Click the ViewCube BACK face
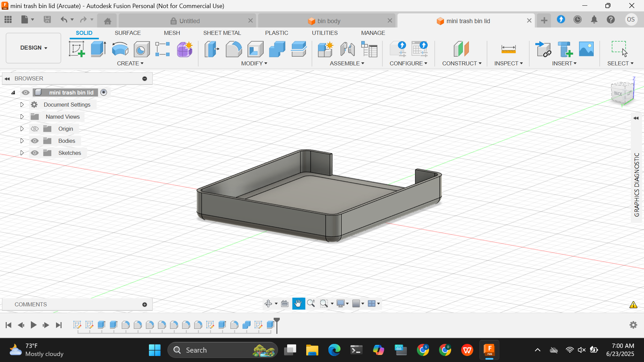Image resolution: width=644 pixels, height=362 pixels. tap(618, 94)
